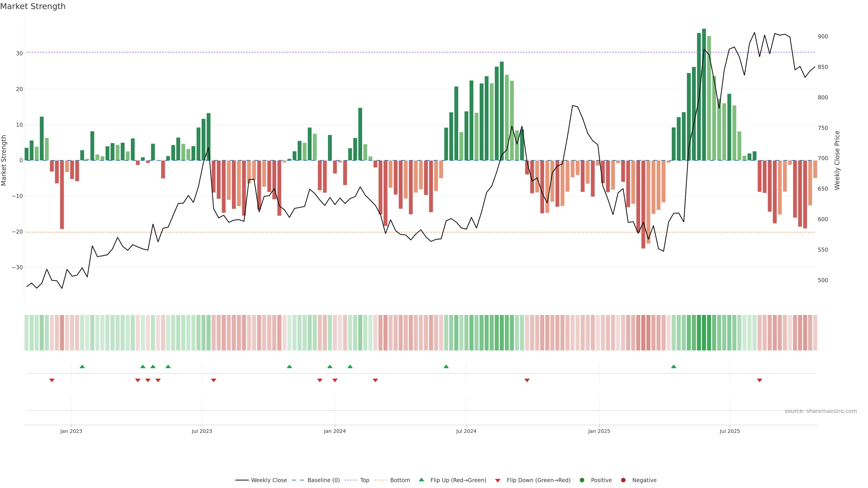This screenshot has width=868, height=488.
Task: Click the source sharemaestro.com text
Action: tap(821, 411)
